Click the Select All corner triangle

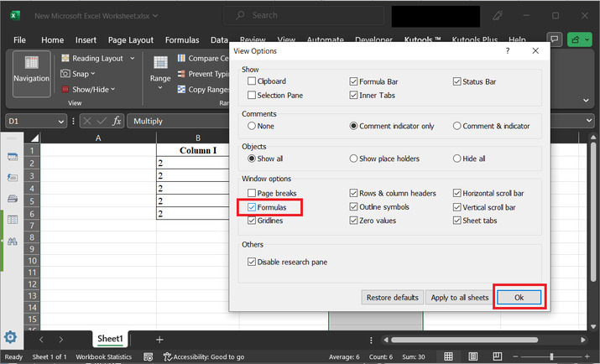[x=34, y=138]
